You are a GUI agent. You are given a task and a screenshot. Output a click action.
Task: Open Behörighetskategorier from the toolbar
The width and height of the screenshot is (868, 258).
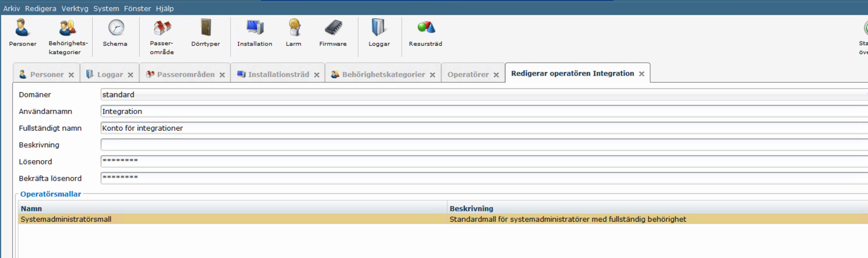pos(68,37)
